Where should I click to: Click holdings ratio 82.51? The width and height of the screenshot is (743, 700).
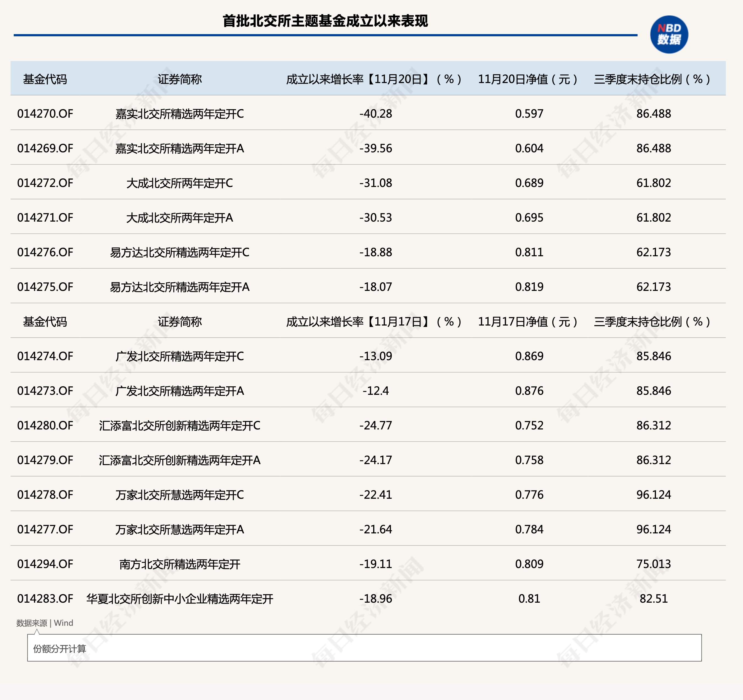pyautogui.click(x=654, y=599)
